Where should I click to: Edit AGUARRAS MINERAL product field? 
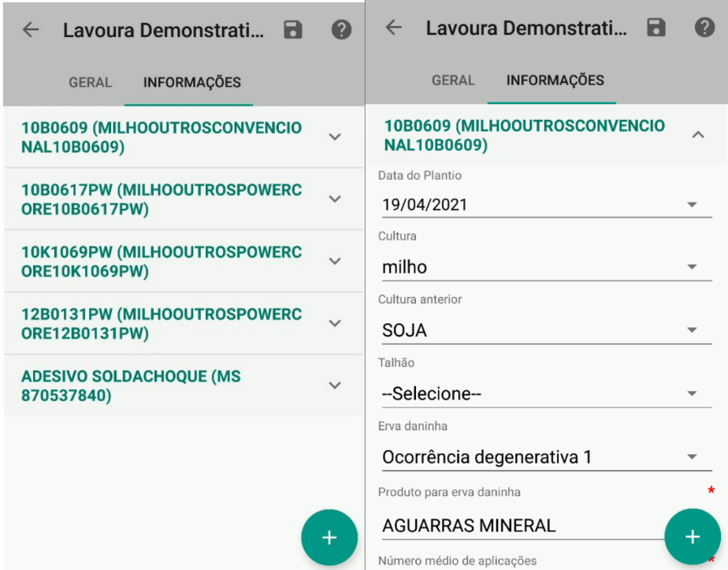click(x=522, y=525)
